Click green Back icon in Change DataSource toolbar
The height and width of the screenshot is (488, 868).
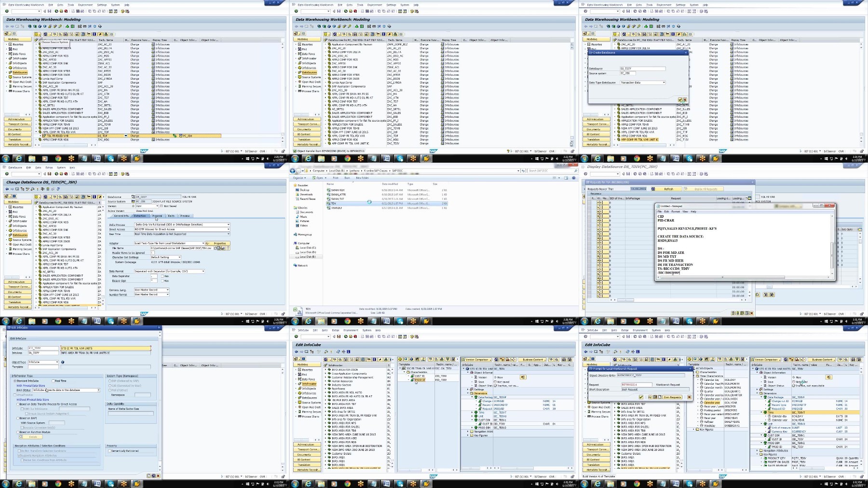tap(56, 174)
